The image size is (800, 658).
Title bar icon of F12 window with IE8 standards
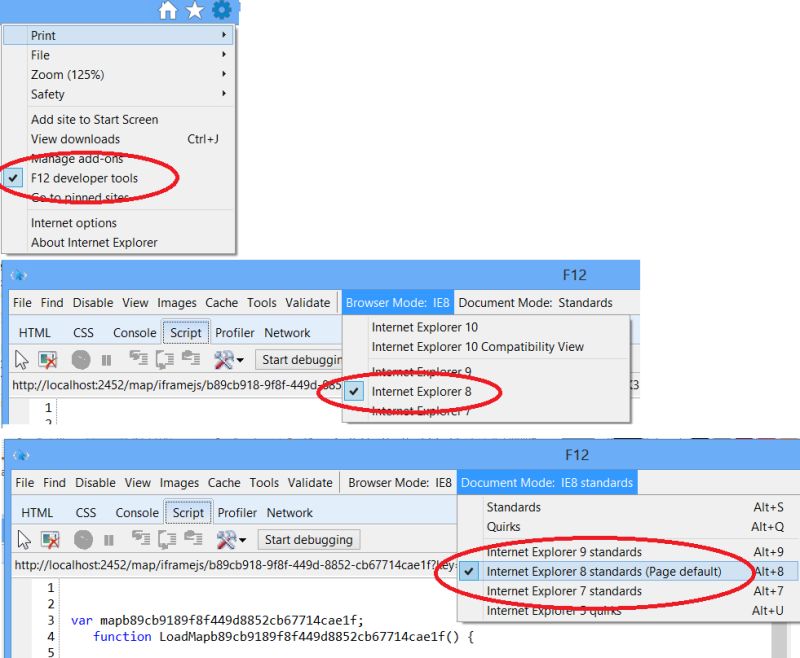click(x=21, y=455)
